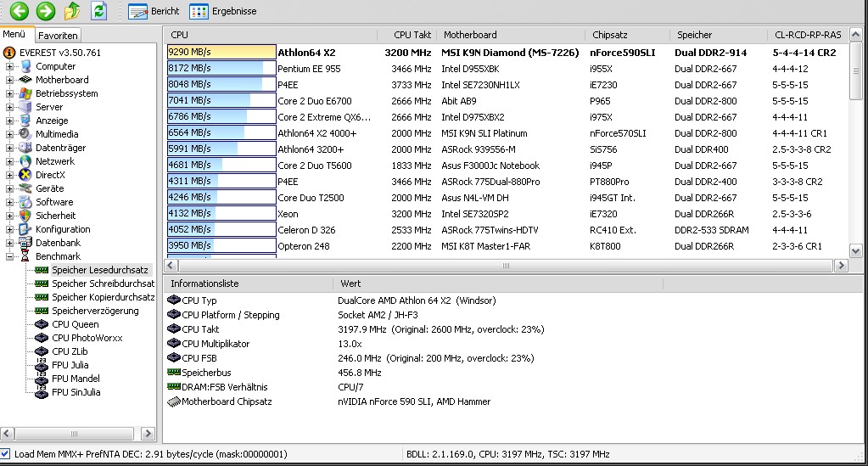868x466 pixels.
Task: Click the 7041 MB/s result bar
Action: click(x=221, y=101)
